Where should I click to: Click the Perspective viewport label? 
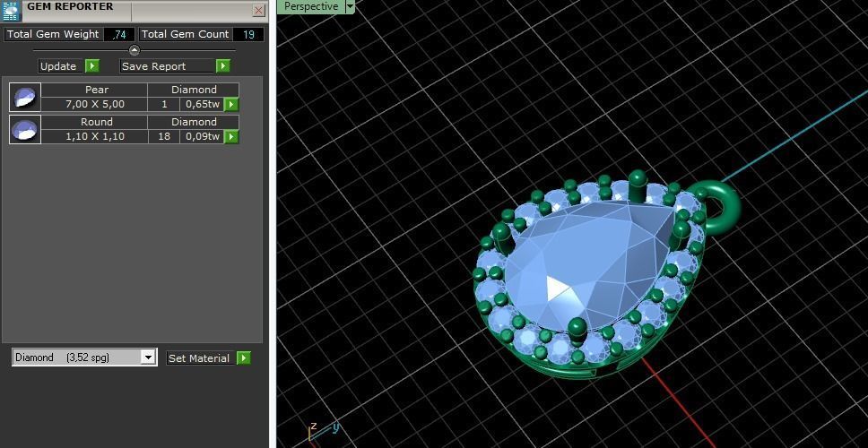pyautogui.click(x=310, y=6)
